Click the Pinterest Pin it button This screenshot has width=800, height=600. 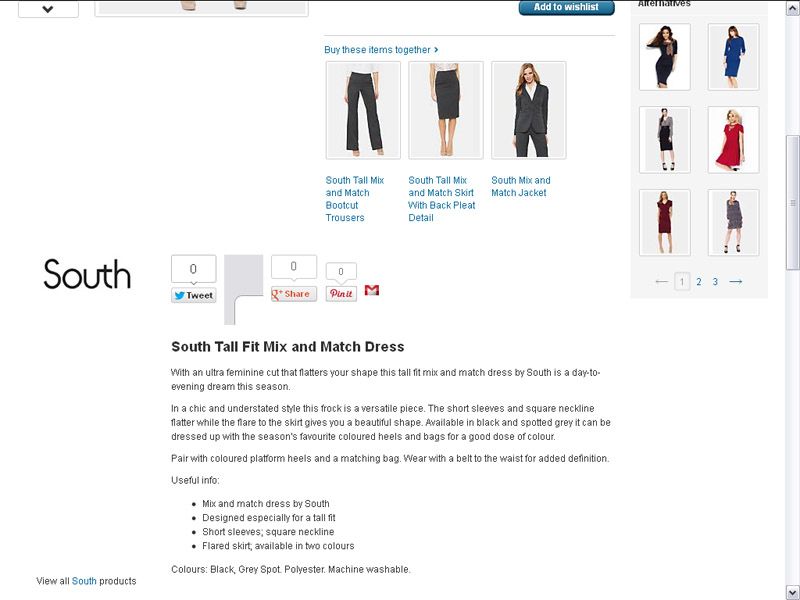(x=341, y=294)
